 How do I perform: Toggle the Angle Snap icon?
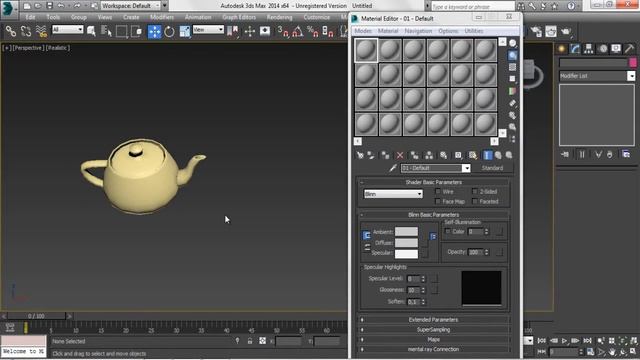pos(298,31)
